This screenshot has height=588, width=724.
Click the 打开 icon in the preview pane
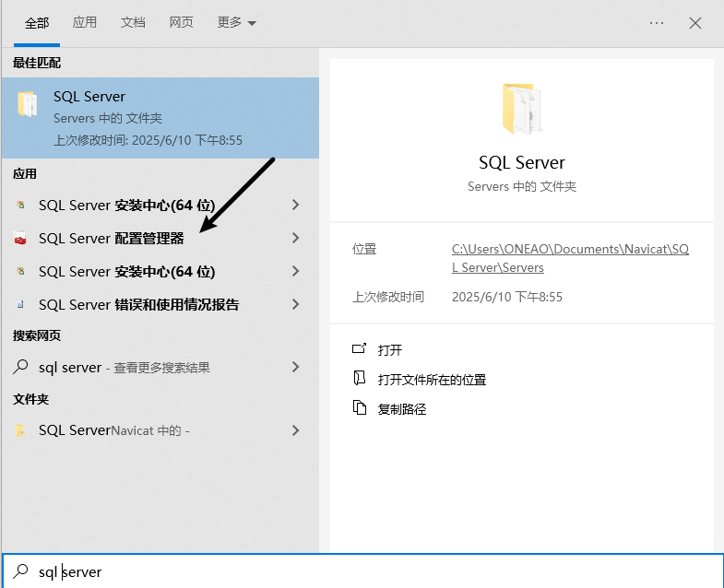tap(360, 349)
